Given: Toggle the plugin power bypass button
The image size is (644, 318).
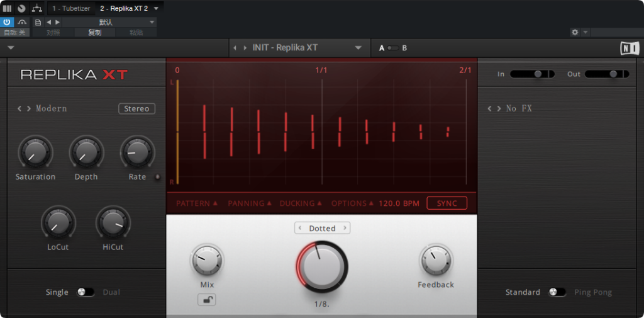Looking at the screenshot, I should tap(7, 22).
